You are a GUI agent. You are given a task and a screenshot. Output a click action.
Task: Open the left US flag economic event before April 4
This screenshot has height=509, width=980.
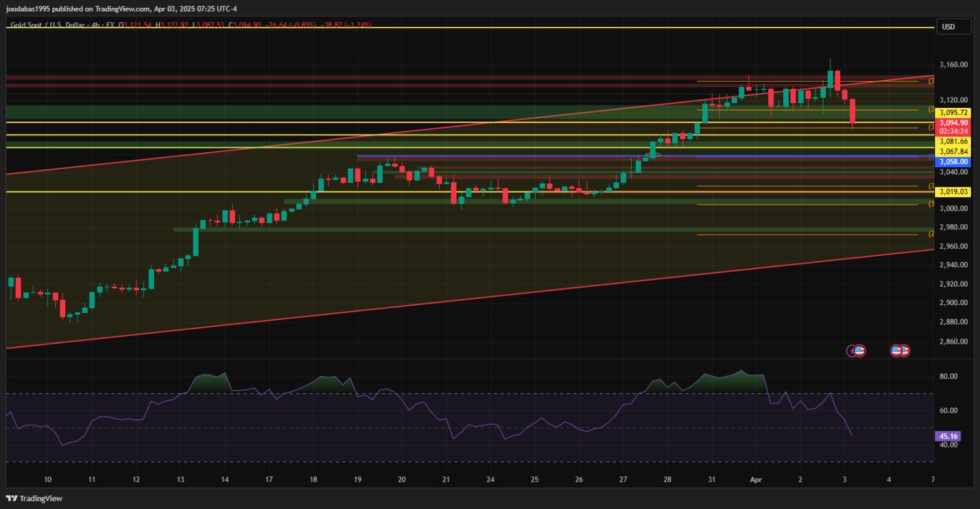click(x=896, y=351)
